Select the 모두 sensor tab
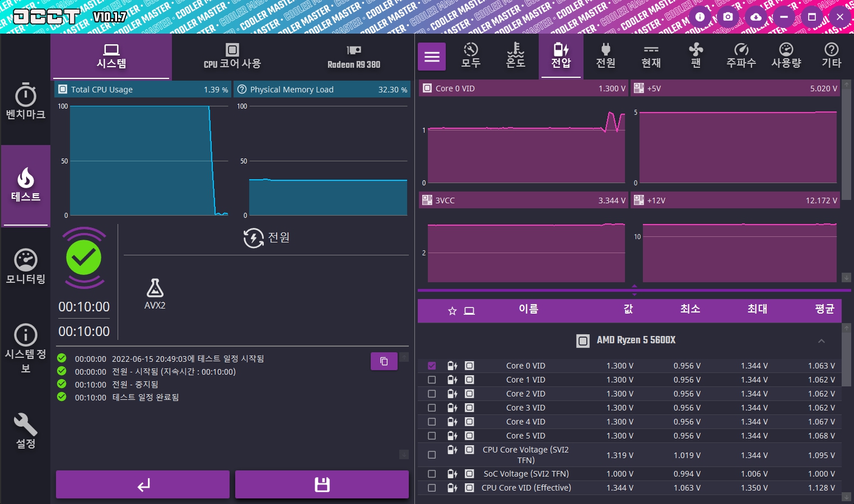 click(471, 55)
